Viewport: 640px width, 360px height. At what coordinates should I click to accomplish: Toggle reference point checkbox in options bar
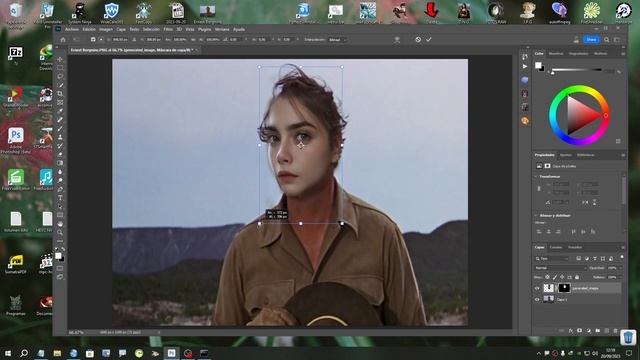[x=93, y=40]
